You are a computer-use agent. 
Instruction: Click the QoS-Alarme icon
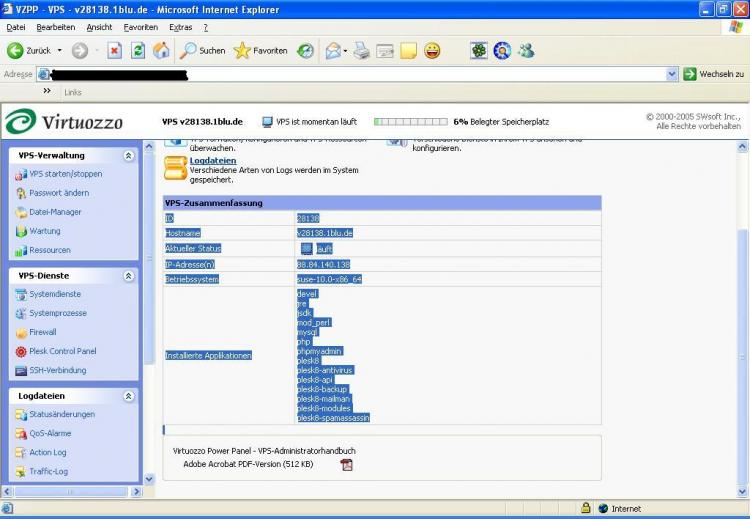click(x=21, y=434)
